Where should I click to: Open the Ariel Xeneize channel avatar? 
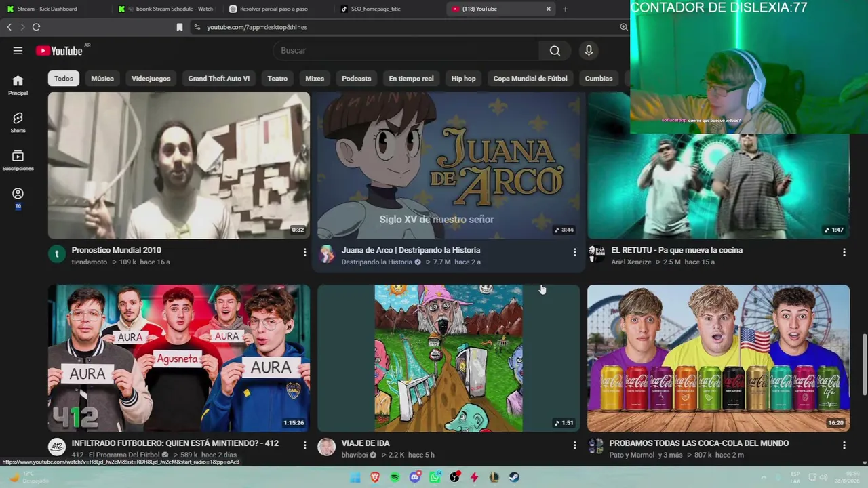pos(597,254)
